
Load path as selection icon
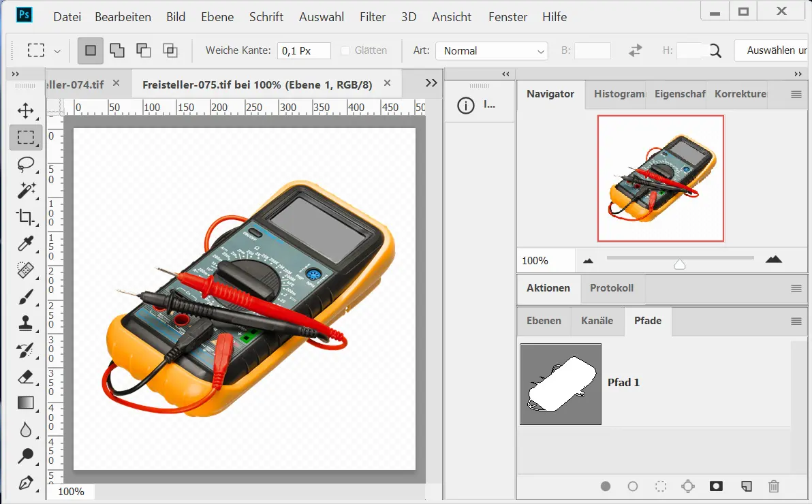660,486
